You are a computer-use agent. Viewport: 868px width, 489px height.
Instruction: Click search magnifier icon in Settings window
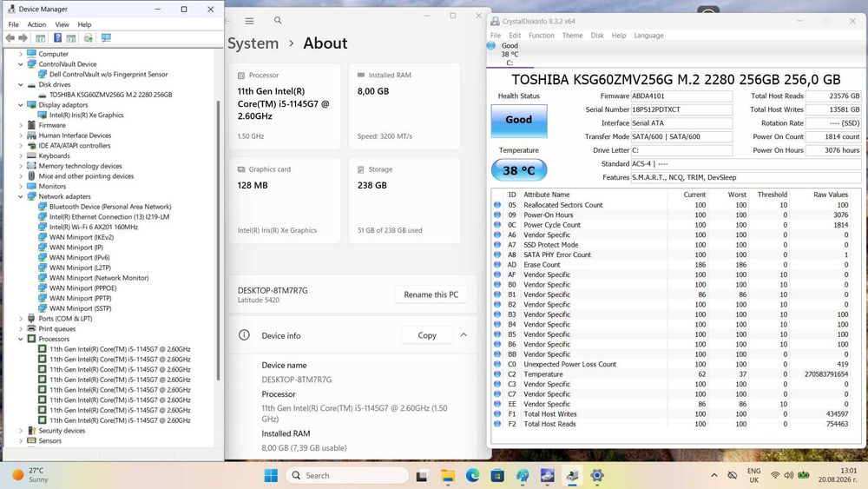278,21
